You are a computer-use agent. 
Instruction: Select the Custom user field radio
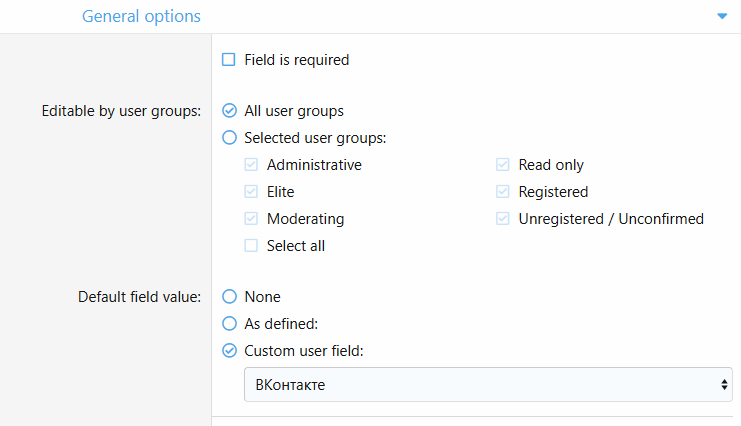[229, 351]
